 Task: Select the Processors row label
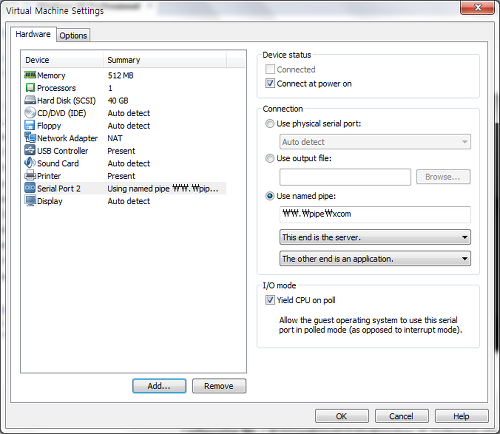point(57,88)
